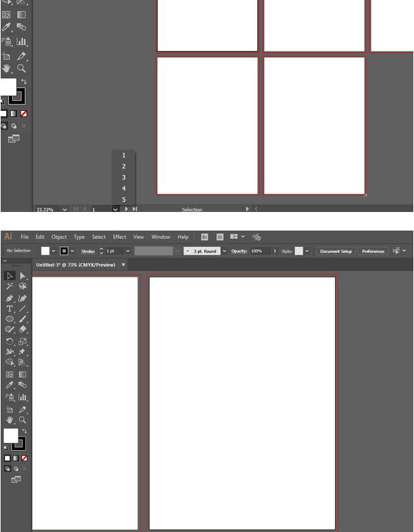Screen dimensions: 414x532
Task: Expand the opacity arrow beside 100%
Action: 274,251
